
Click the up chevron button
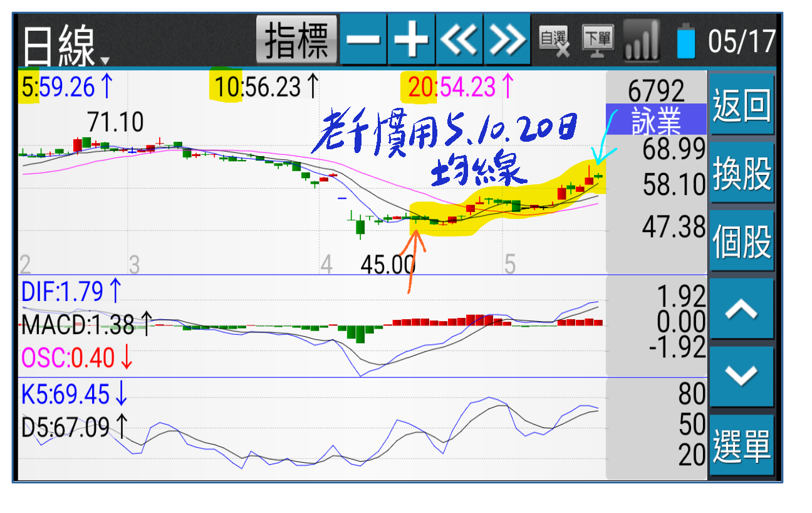(741, 309)
